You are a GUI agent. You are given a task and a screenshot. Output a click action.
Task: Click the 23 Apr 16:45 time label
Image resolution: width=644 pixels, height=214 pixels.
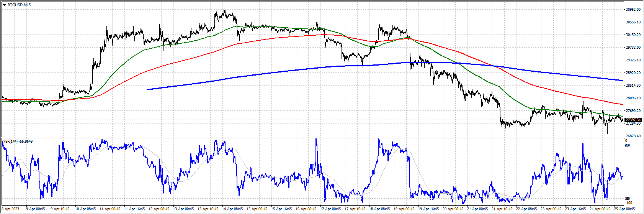click(576, 209)
